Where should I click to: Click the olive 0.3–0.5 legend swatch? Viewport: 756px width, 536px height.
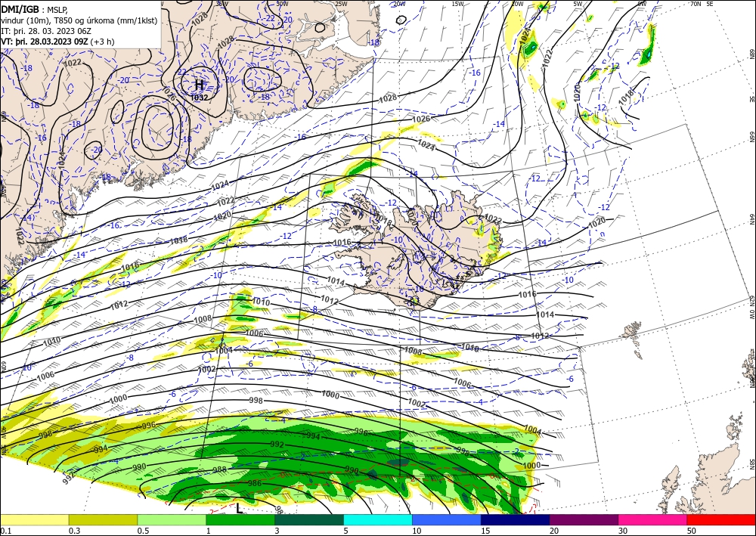[x=103, y=519]
